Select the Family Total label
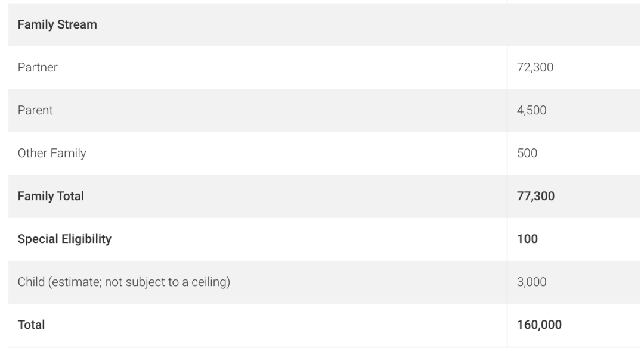 pyautogui.click(x=51, y=196)
